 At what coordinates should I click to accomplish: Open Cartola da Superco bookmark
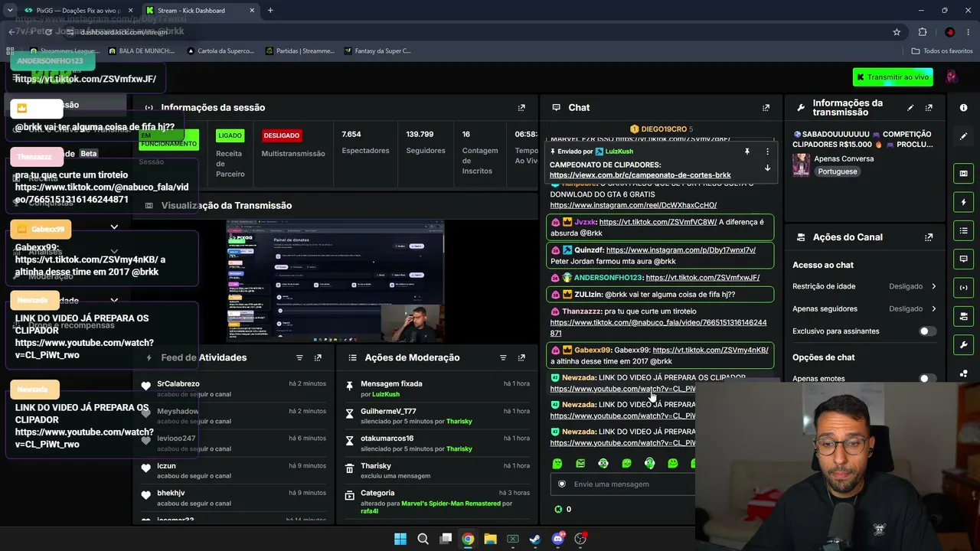220,51
